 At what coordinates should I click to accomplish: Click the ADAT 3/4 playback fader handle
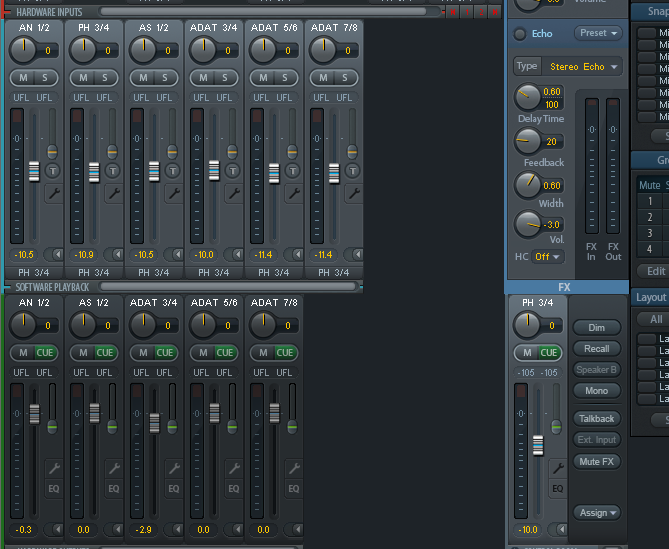pos(154,423)
